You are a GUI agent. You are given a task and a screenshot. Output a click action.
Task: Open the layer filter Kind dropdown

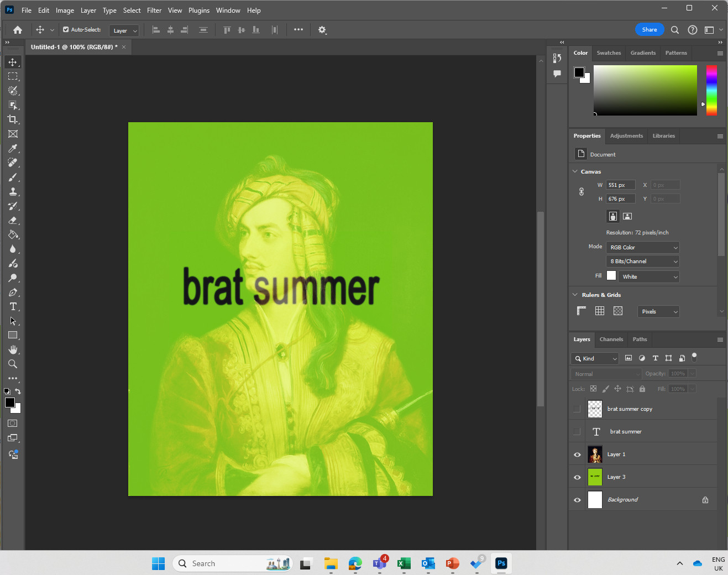(595, 358)
